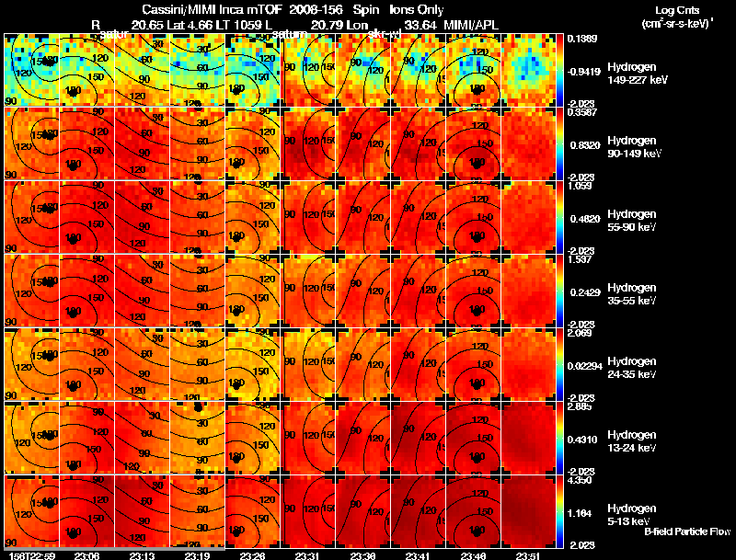This screenshot has width=736, height=560.
Task: Select the 35-55 keV panel at 23:26
Action: (253, 291)
